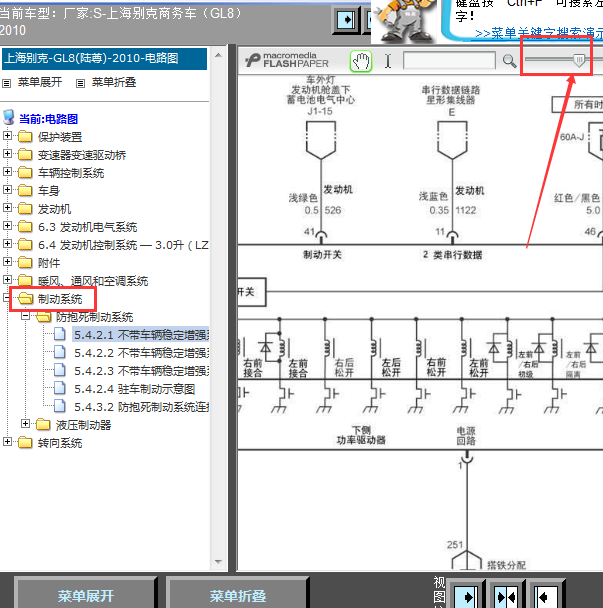Click the 制动开关 label in the diagram

point(322,255)
